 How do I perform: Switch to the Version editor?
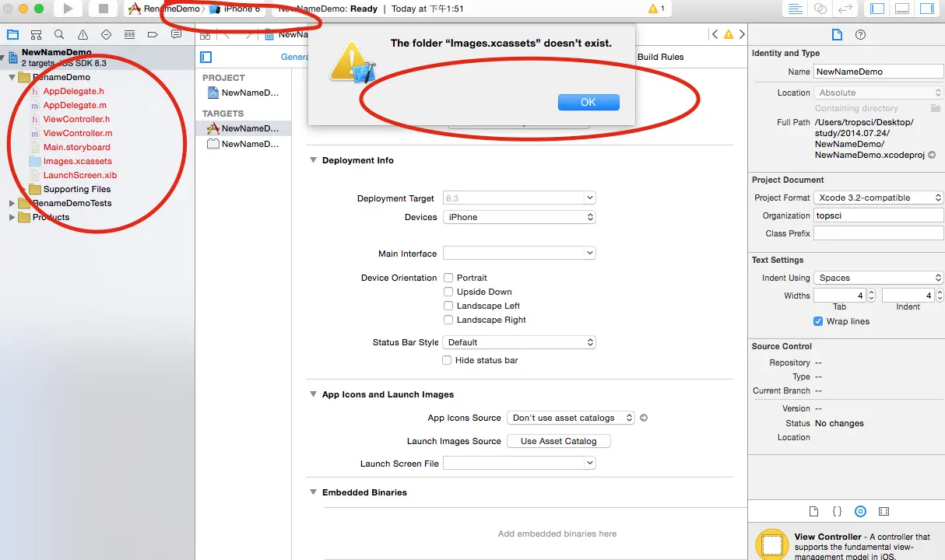click(844, 9)
